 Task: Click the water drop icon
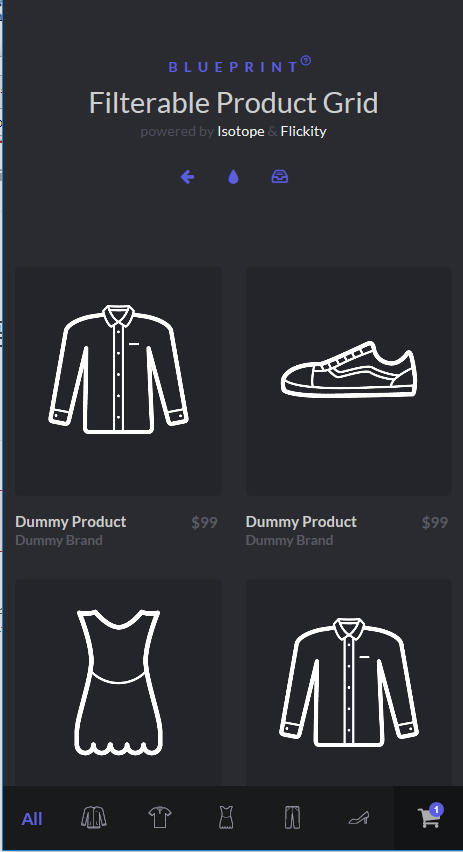[x=233, y=177]
